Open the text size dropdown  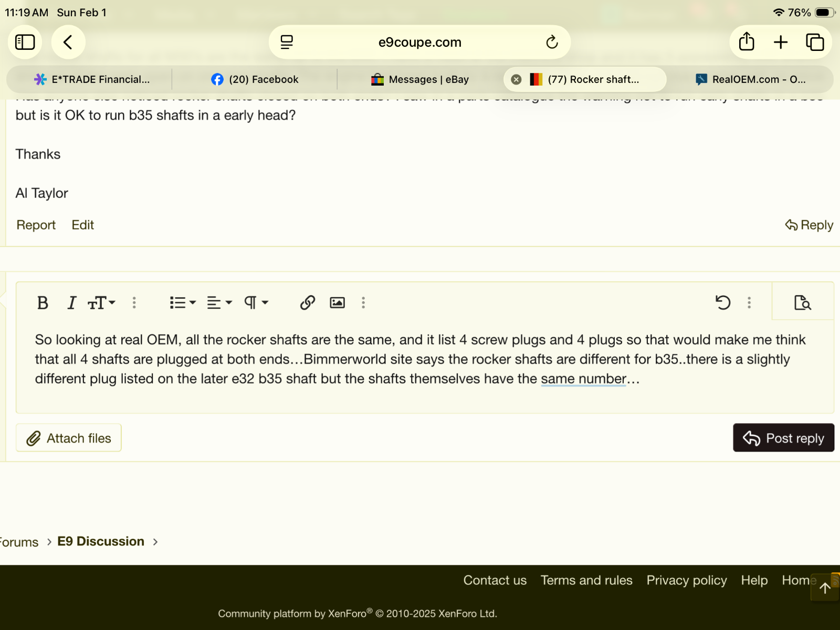[101, 303]
